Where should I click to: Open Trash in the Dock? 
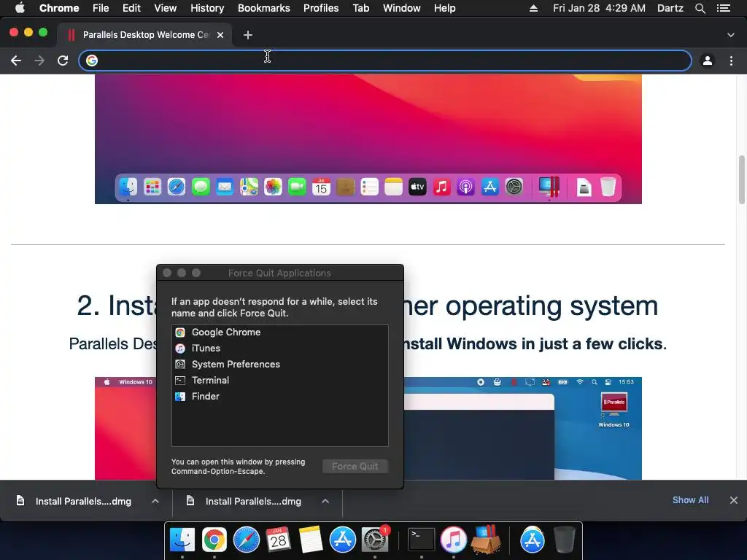[564, 540]
